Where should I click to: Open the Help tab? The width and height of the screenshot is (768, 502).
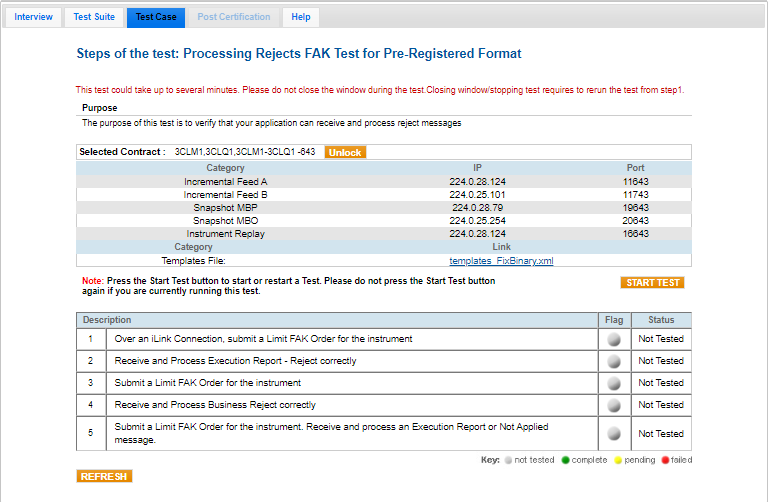click(x=300, y=17)
